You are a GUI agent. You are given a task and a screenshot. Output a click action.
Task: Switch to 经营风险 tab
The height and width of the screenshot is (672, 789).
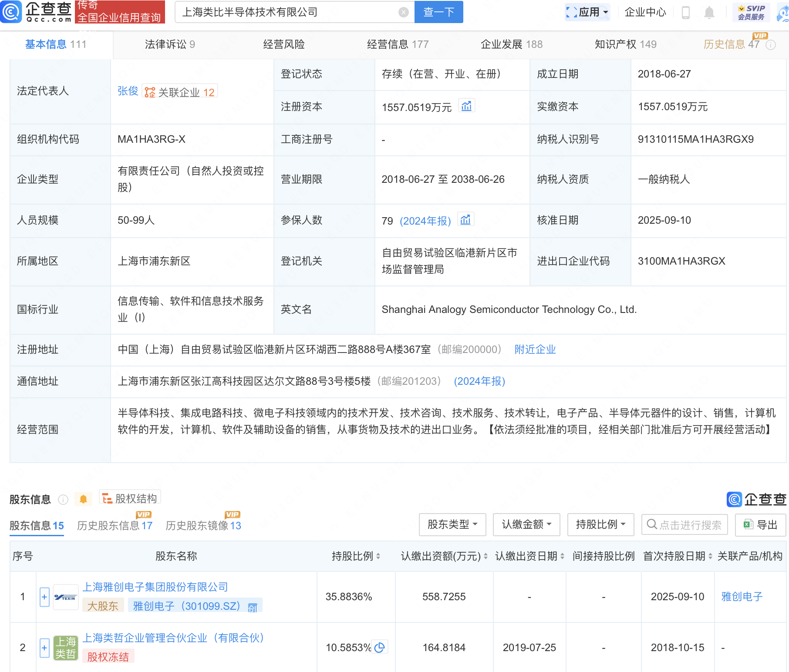click(284, 44)
